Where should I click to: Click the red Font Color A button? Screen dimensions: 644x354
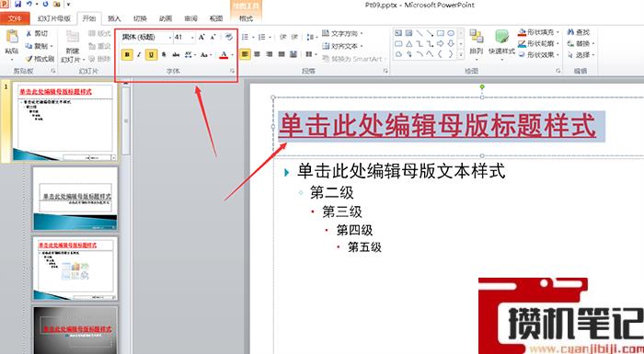[x=224, y=54]
